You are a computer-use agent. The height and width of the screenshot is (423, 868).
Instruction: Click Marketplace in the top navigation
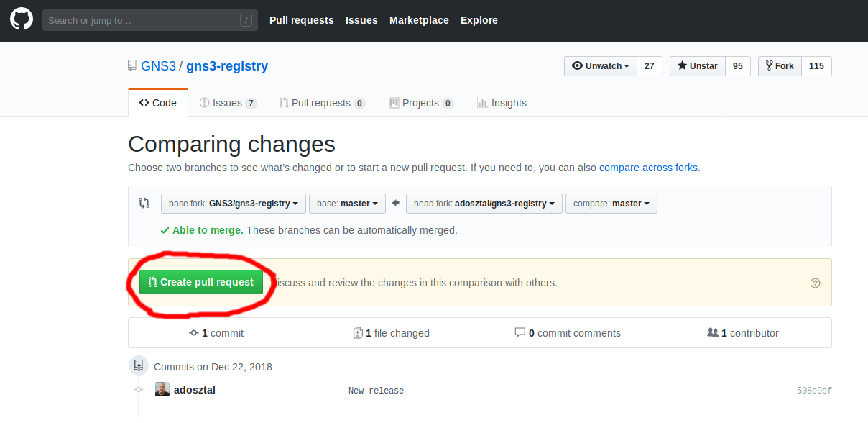click(419, 20)
